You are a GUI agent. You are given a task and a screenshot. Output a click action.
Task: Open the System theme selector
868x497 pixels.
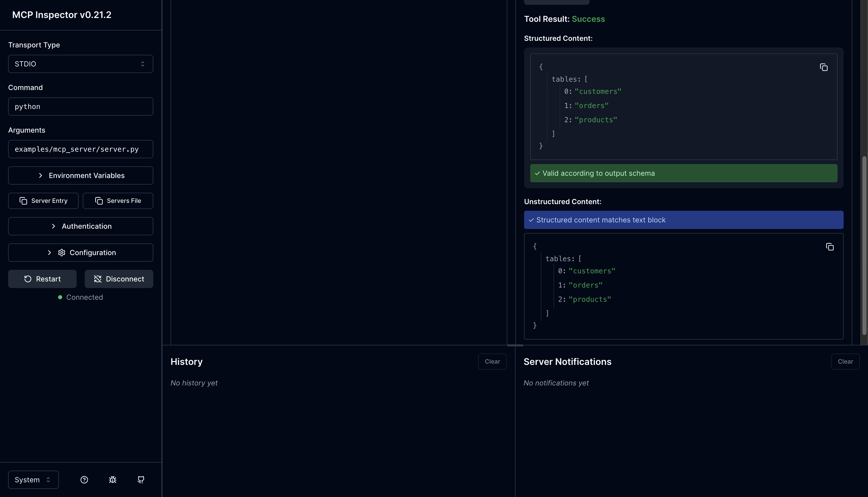coord(34,480)
